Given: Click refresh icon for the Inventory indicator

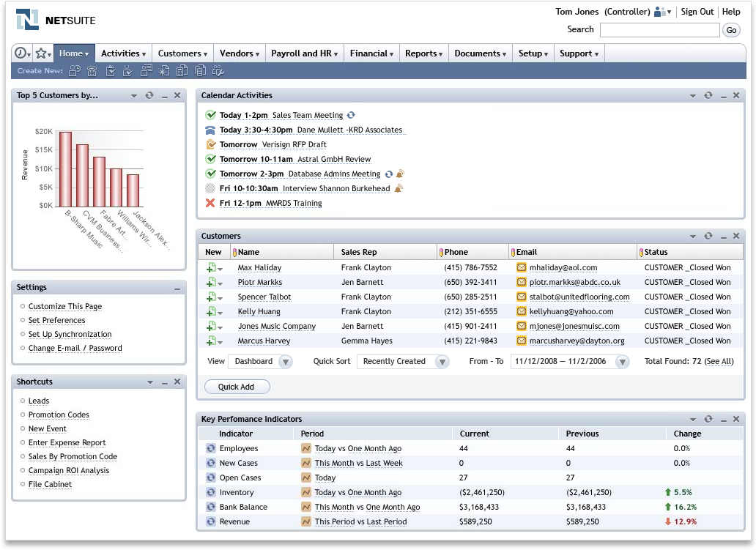Looking at the screenshot, I should point(211,492).
